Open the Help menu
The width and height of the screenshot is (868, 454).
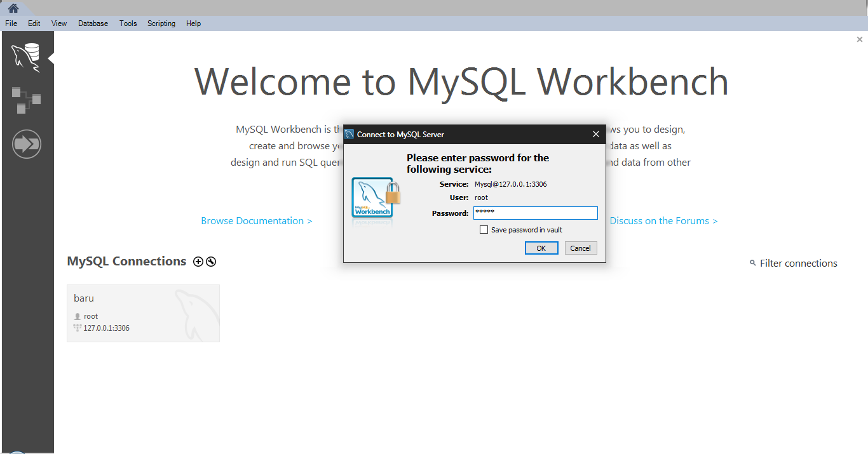(x=194, y=23)
